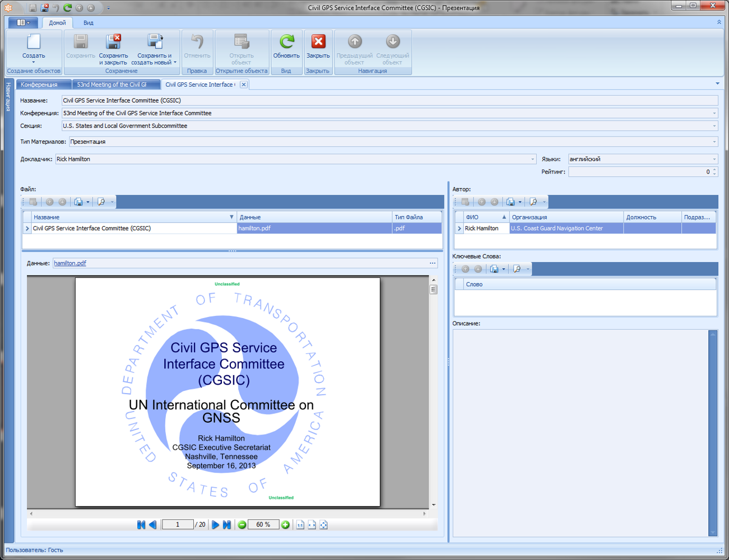Switch to the Вид ribbon tab

[89, 22]
